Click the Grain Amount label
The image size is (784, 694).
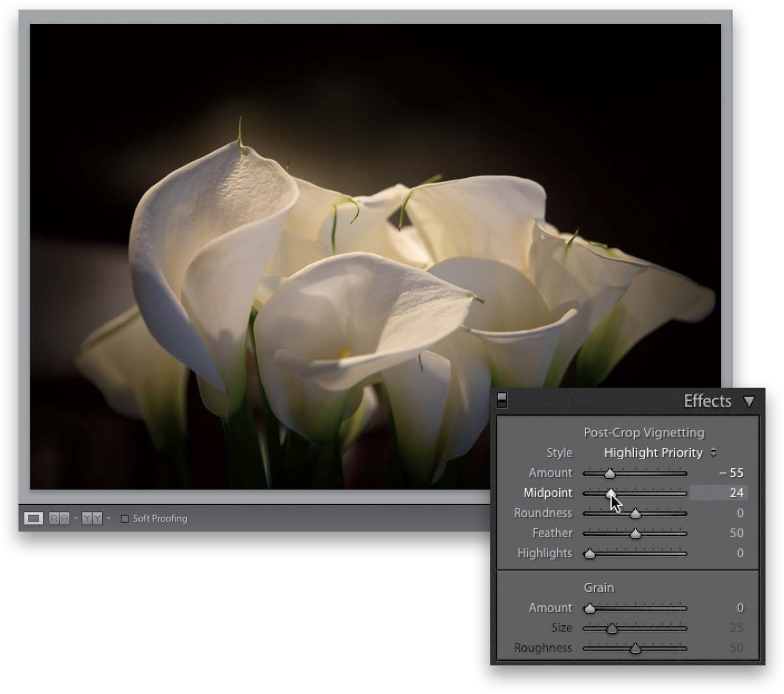(x=550, y=608)
